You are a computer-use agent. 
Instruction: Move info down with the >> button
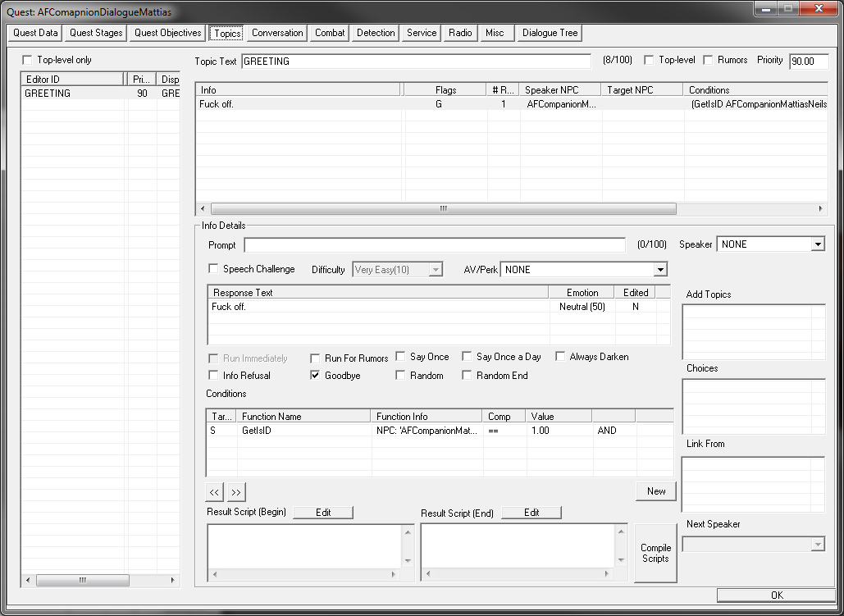click(236, 492)
